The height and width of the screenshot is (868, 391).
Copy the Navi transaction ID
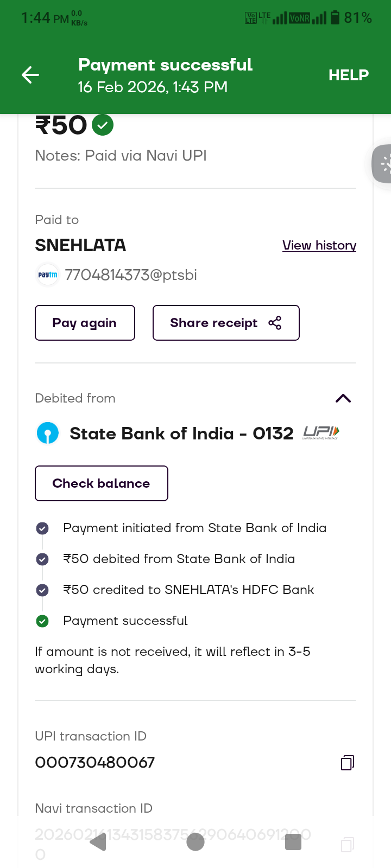[x=348, y=844]
